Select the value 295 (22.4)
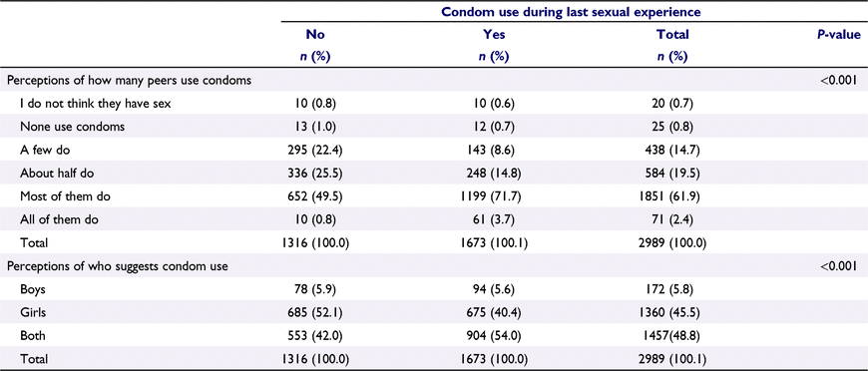 (315, 150)
